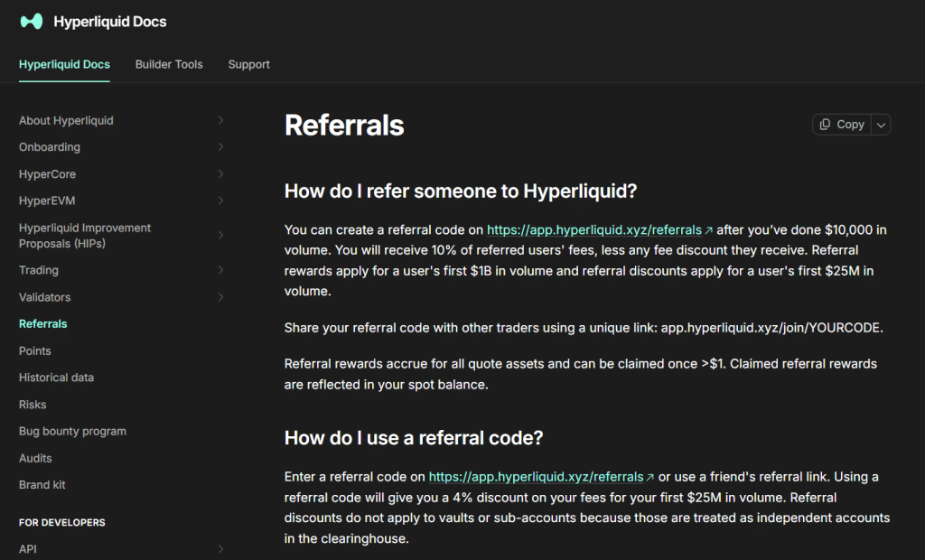The width and height of the screenshot is (925, 560).
Task: Open the Copy button dropdown arrow
Action: tap(881, 125)
